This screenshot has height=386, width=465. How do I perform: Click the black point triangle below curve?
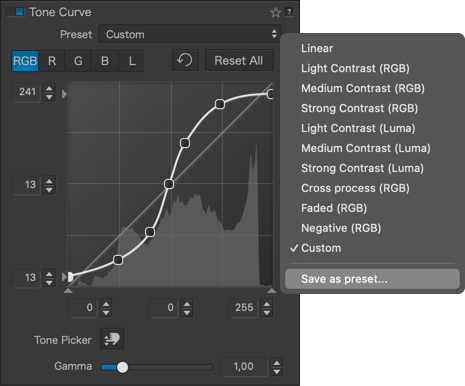68,291
